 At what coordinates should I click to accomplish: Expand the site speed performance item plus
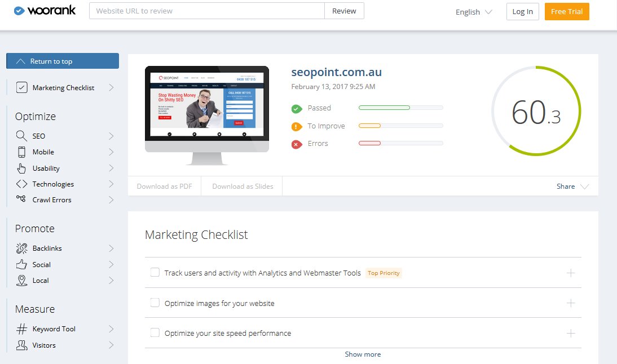tap(571, 334)
